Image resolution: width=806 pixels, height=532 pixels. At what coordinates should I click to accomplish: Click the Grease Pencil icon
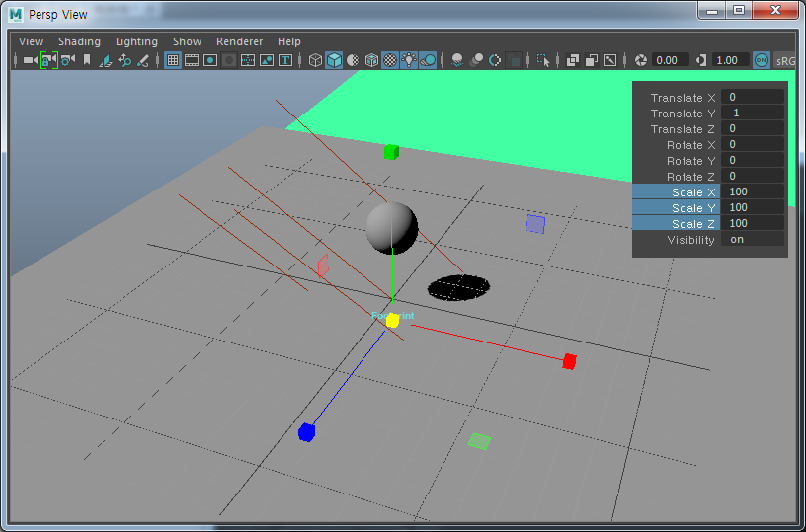pyautogui.click(x=143, y=60)
